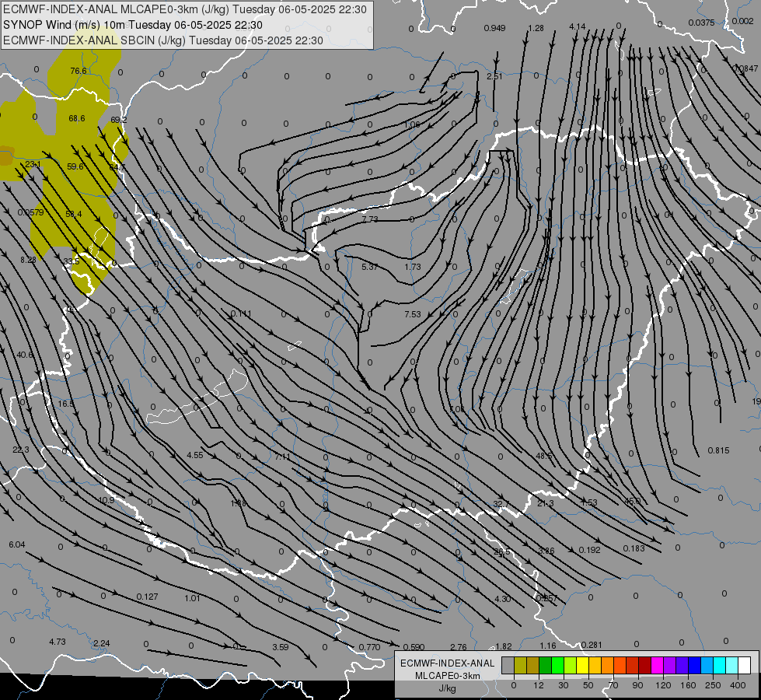This screenshot has height=700, width=761.
Task: Click the map value '4.14'
Action: click(x=577, y=26)
